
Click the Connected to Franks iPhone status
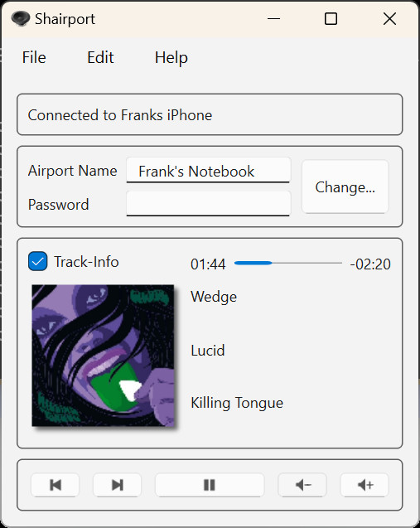pyautogui.click(x=120, y=115)
